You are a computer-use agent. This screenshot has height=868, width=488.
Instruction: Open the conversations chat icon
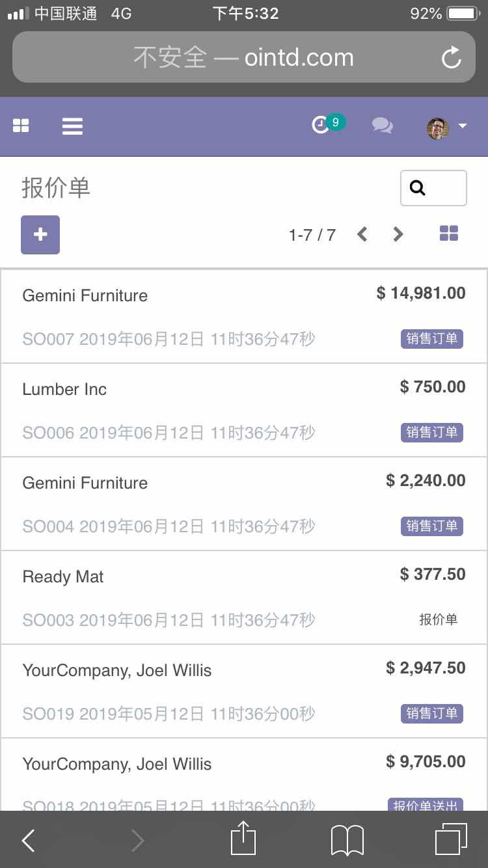pyautogui.click(x=382, y=125)
